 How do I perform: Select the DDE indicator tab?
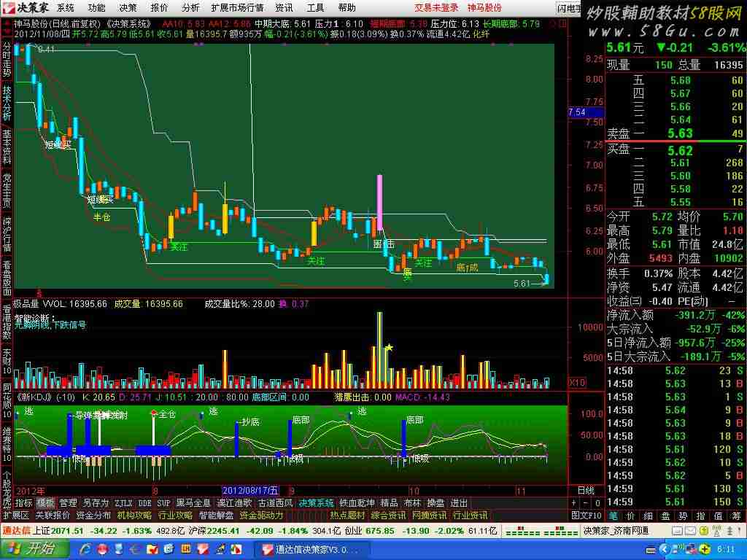click(145, 503)
